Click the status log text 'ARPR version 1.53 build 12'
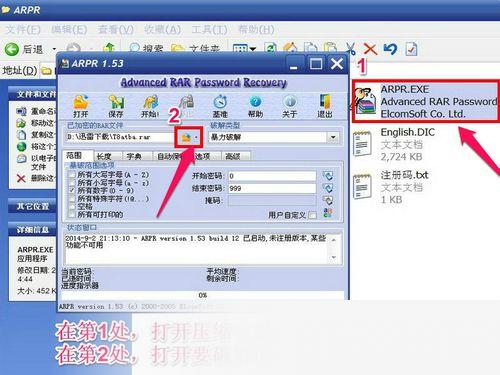This screenshot has height=375, width=500. [x=190, y=238]
